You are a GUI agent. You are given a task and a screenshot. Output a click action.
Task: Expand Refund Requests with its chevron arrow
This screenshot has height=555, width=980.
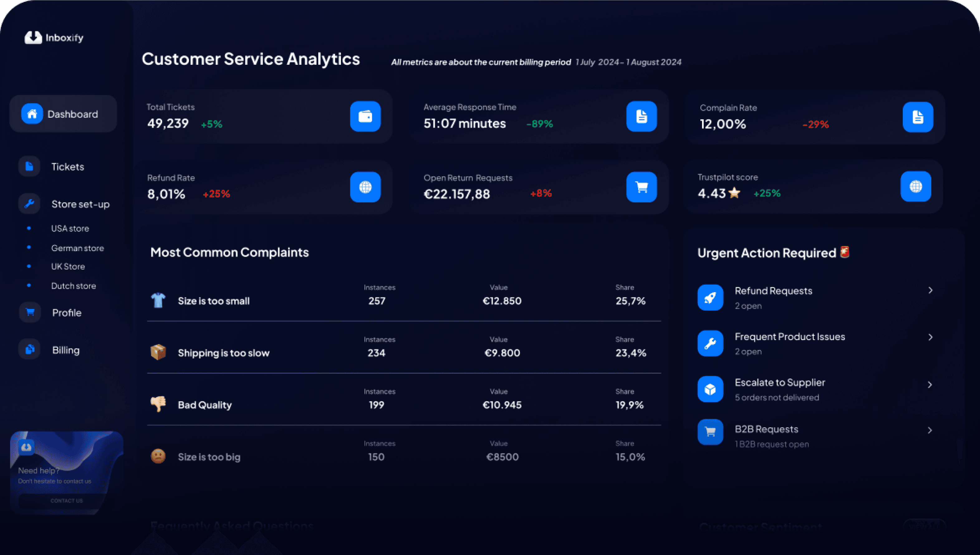930,291
